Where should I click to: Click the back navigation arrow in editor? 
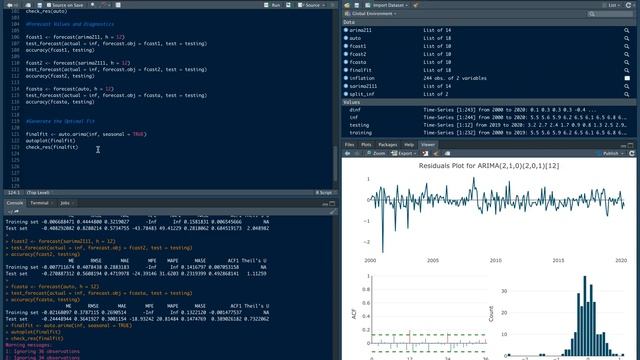click(x=9, y=5)
